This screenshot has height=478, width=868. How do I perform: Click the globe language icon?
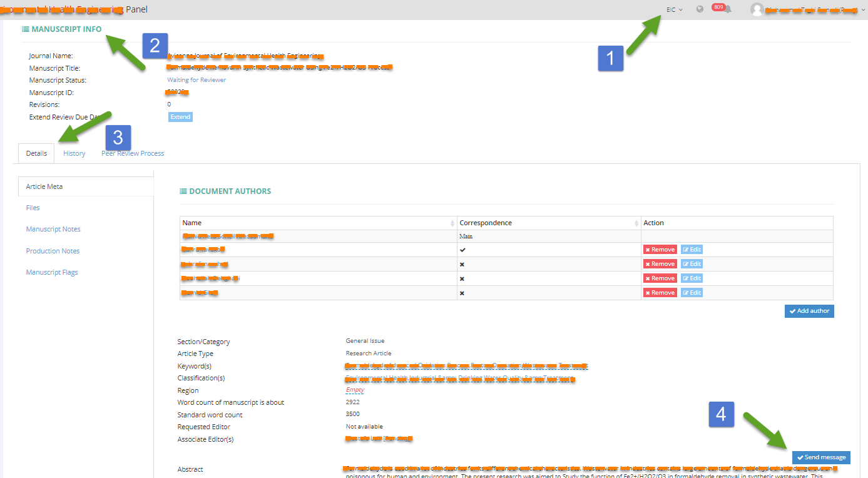pyautogui.click(x=700, y=9)
